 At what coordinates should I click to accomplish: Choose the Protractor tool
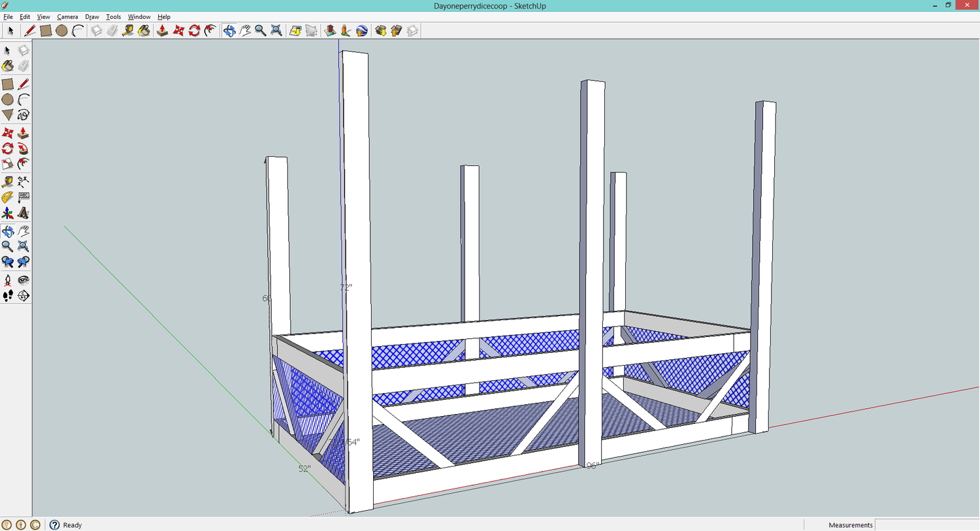pos(8,197)
